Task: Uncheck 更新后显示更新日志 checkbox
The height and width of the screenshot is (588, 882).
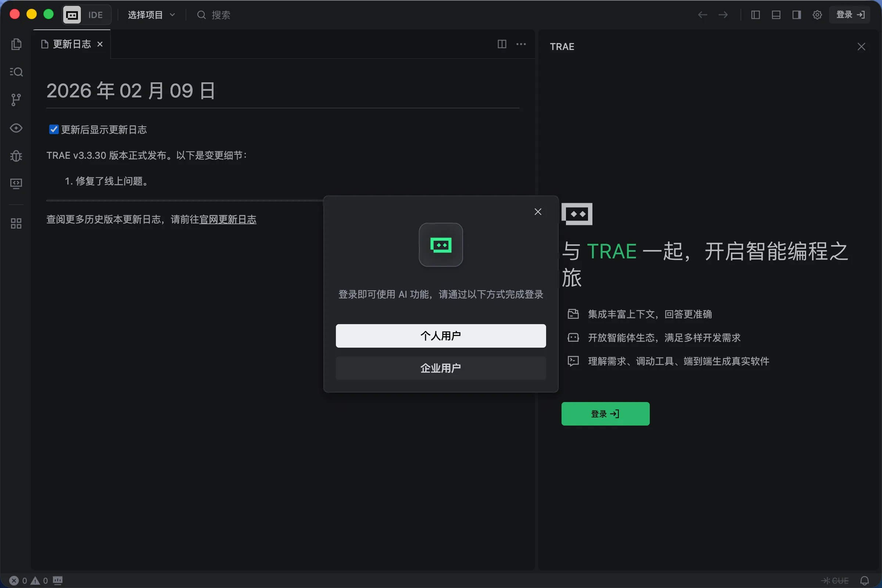Action: (54, 129)
